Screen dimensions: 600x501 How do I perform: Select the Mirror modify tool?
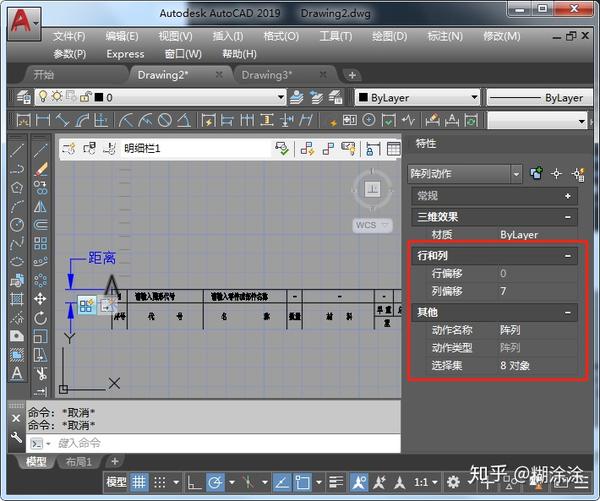point(40,206)
